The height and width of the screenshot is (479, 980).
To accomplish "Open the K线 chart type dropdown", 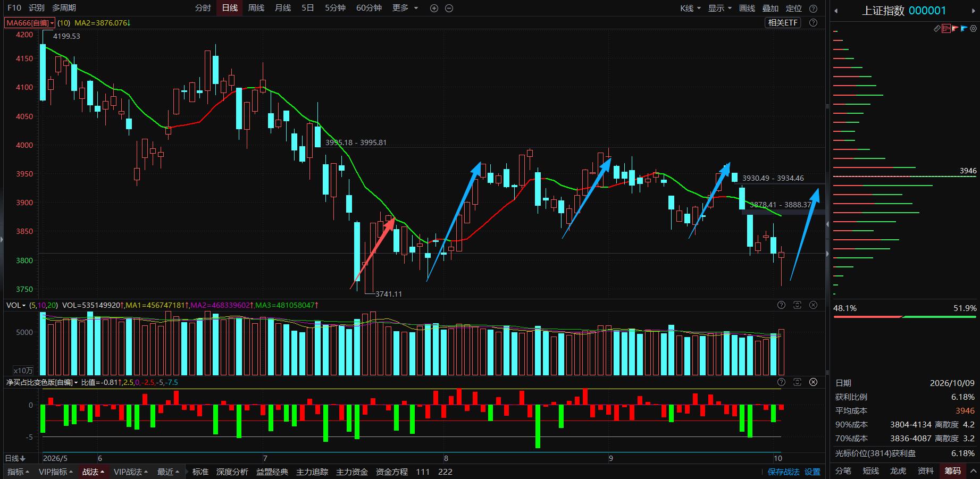I will pyautogui.click(x=690, y=8).
